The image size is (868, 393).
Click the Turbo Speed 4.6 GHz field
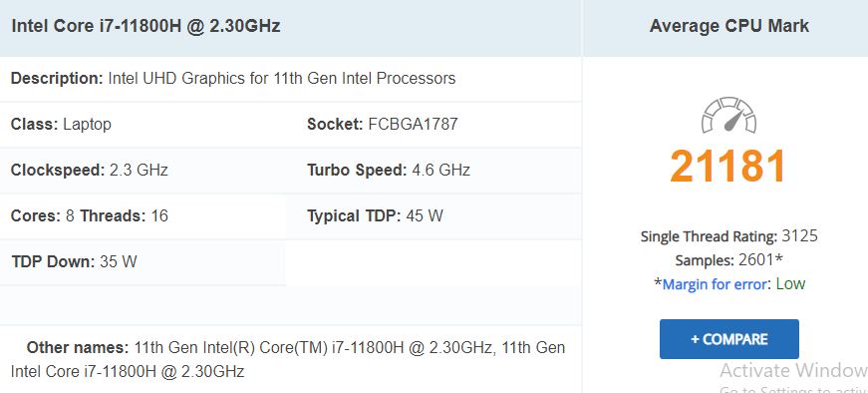389,170
